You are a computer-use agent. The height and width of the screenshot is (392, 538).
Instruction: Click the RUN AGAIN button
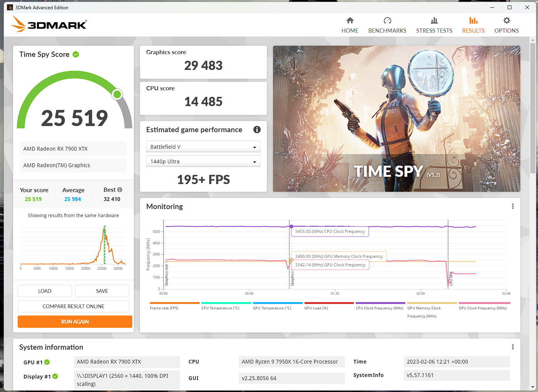pyautogui.click(x=75, y=322)
